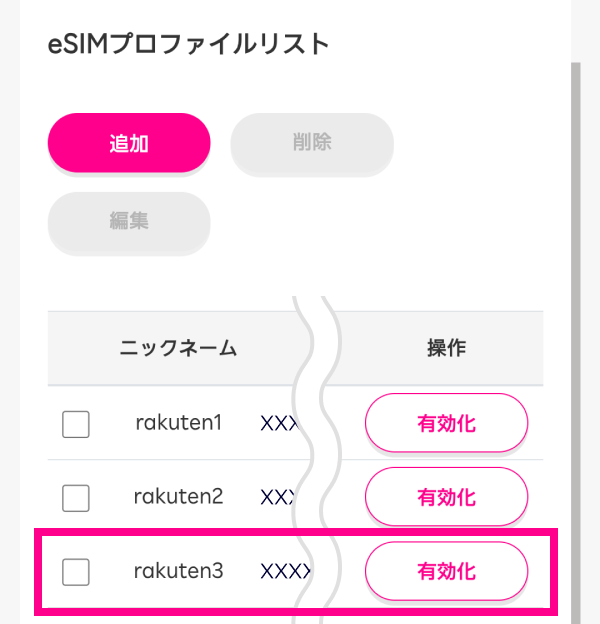Select the rakuten1 nickname text
The width and height of the screenshot is (600, 624).
coord(178,423)
